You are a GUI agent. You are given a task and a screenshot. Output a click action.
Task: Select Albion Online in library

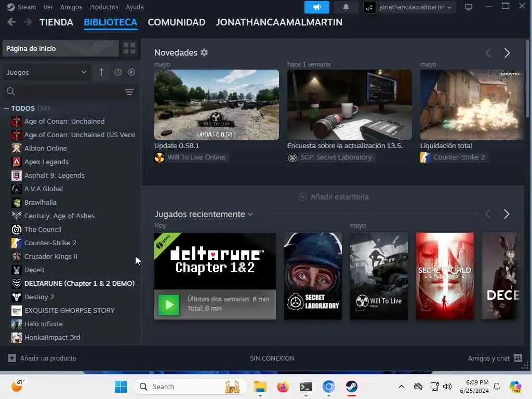pos(46,148)
